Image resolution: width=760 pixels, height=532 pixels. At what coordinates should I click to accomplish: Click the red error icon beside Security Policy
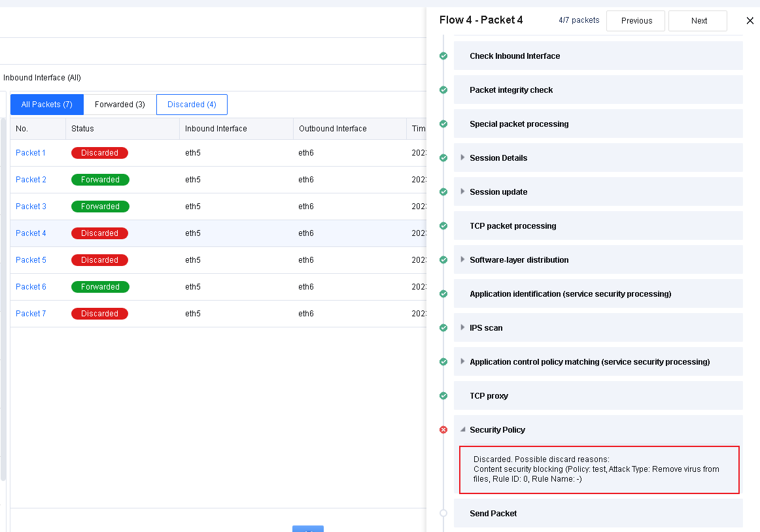point(443,430)
